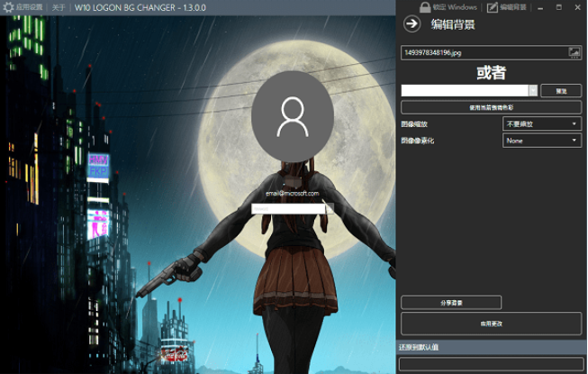
Task: Click the padlock icon for locking Windows
Action: click(x=425, y=6)
